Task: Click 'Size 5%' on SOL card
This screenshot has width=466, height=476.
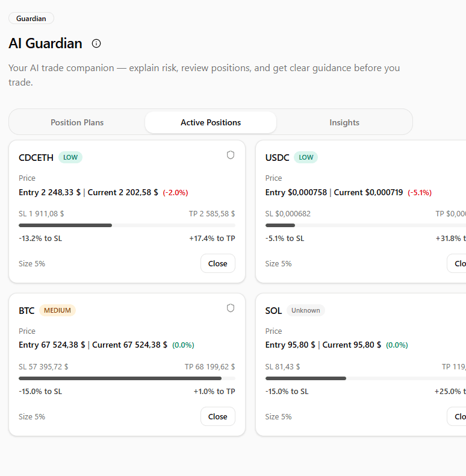Action: (279, 416)
